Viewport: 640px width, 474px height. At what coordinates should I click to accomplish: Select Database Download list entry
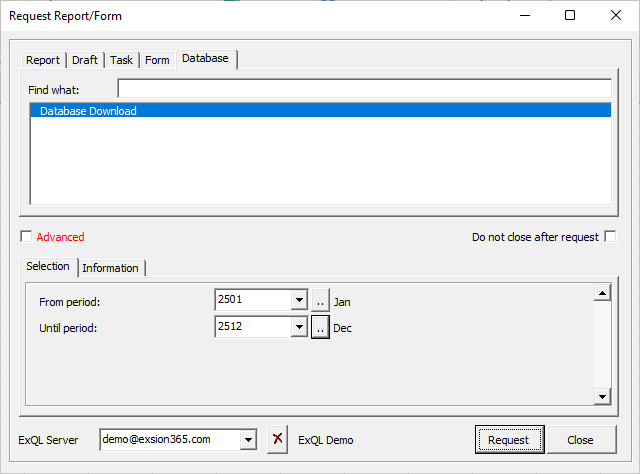tap(320, 111)
